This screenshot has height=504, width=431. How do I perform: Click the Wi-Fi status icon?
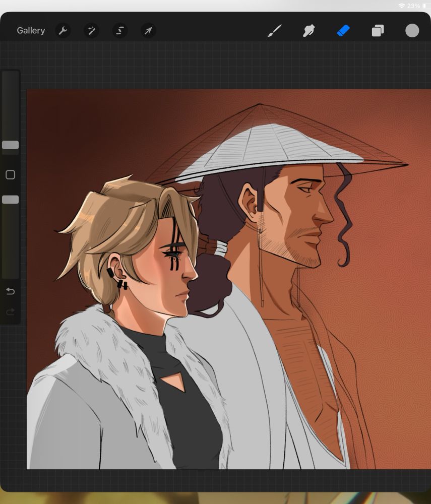pyautogui.click(x=402, y=6)
